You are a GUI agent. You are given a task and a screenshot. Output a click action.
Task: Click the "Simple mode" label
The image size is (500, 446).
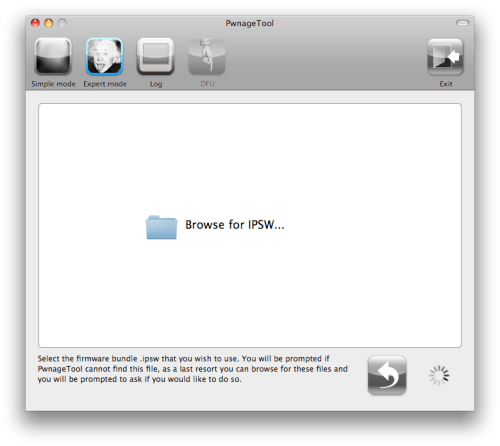[x=53, y=84]
